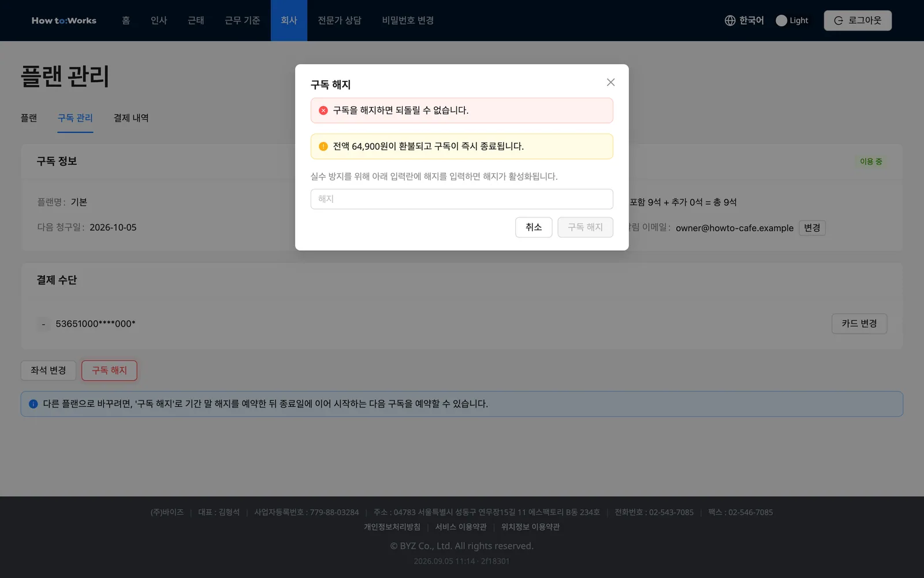This screenshot has width=924, height=578.
Task: Click the card brand dash icon beside card number
Action: coord(43,324)
